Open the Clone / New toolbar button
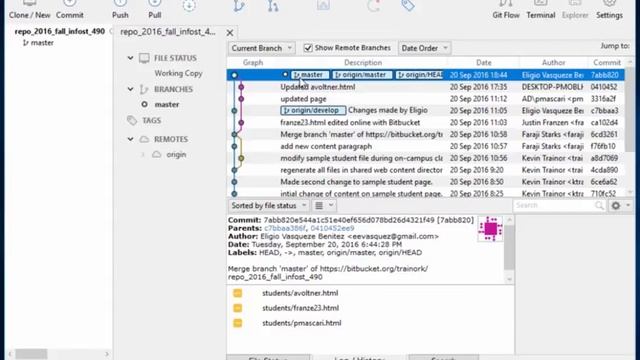Image resolution: width=640 pixels, height=360 pixels. coord(29,9)
